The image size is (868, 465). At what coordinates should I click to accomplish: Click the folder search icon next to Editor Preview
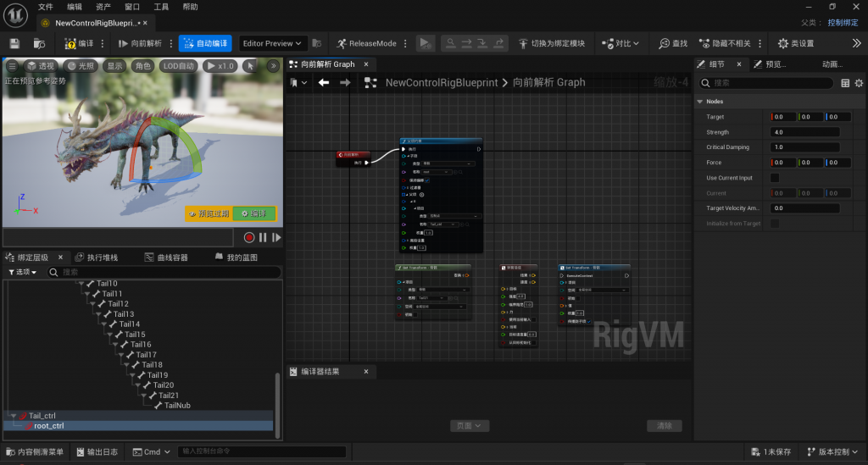tap(317, 43)
